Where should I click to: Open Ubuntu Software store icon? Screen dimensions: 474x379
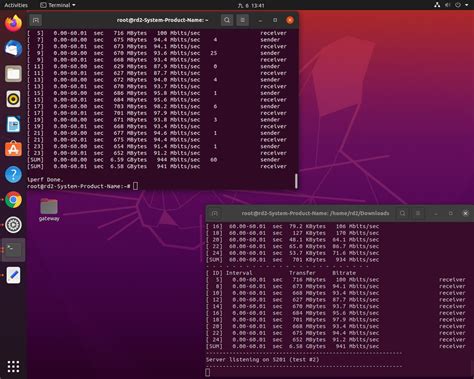click(13, 149)
